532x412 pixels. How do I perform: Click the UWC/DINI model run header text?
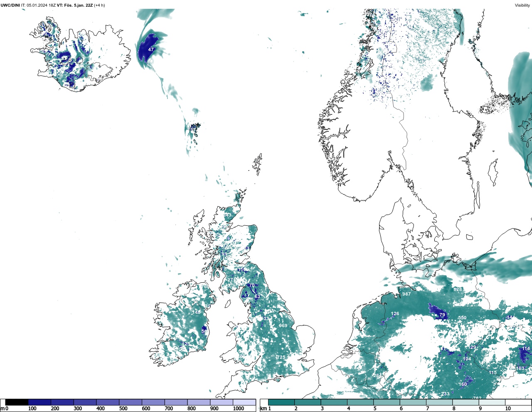(28, 5)
